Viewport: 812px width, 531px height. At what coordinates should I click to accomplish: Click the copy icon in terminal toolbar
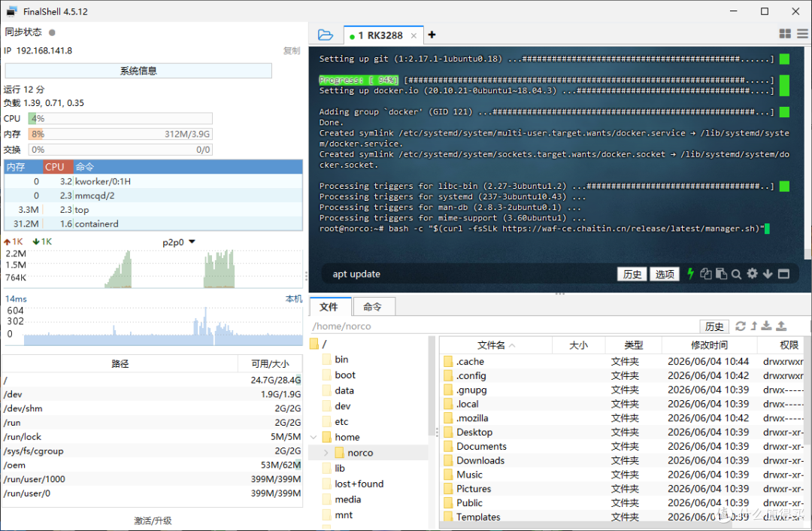(705, 274)
